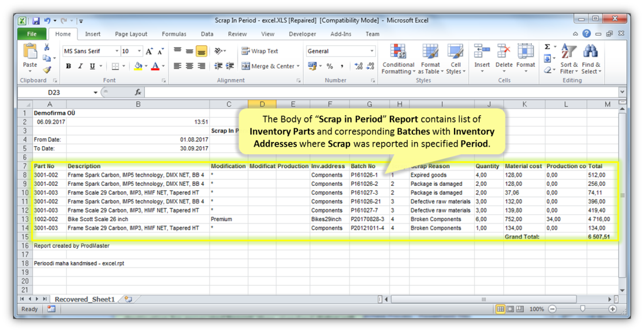Screen dimensions: 644x332
Task: Toggle bottom align button
Action: pyautogui.click(x=201, y=51)
